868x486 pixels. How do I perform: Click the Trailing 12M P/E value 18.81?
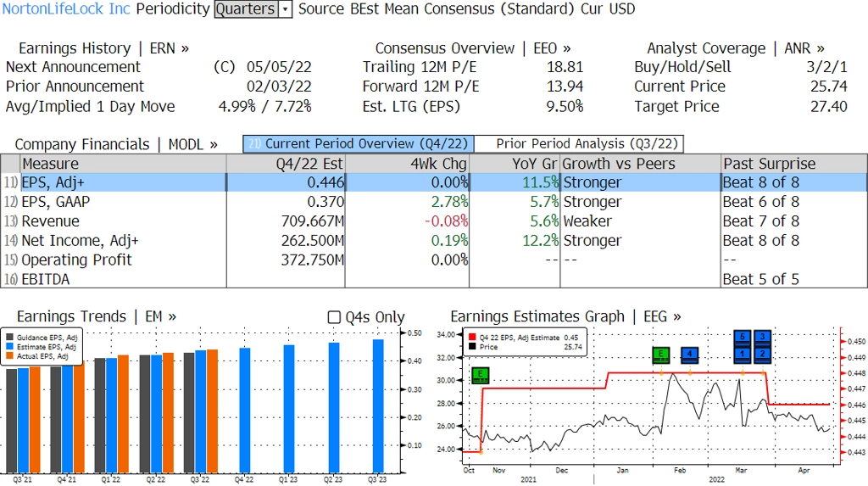(x=565, y=67)
